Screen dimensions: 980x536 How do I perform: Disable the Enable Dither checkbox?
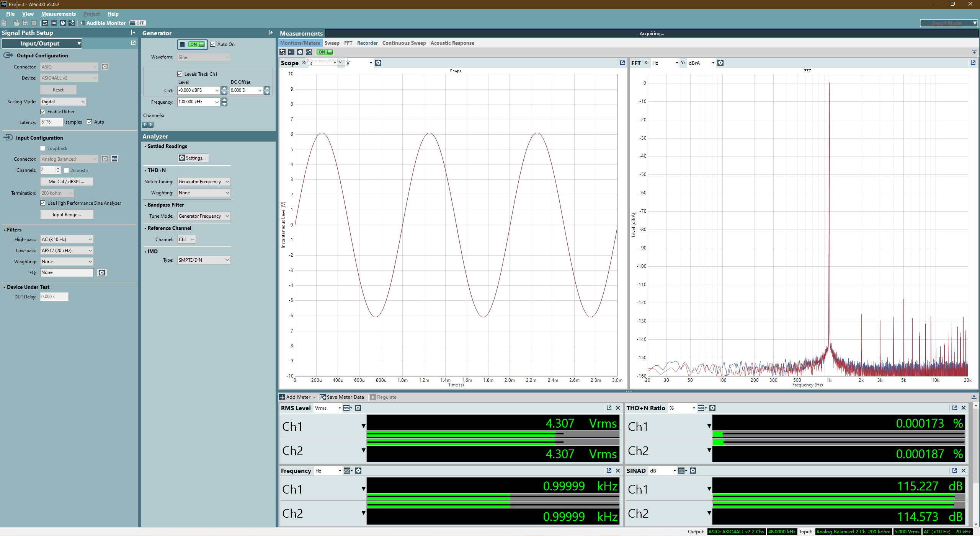pyautogui.click(x=43, y=112)
